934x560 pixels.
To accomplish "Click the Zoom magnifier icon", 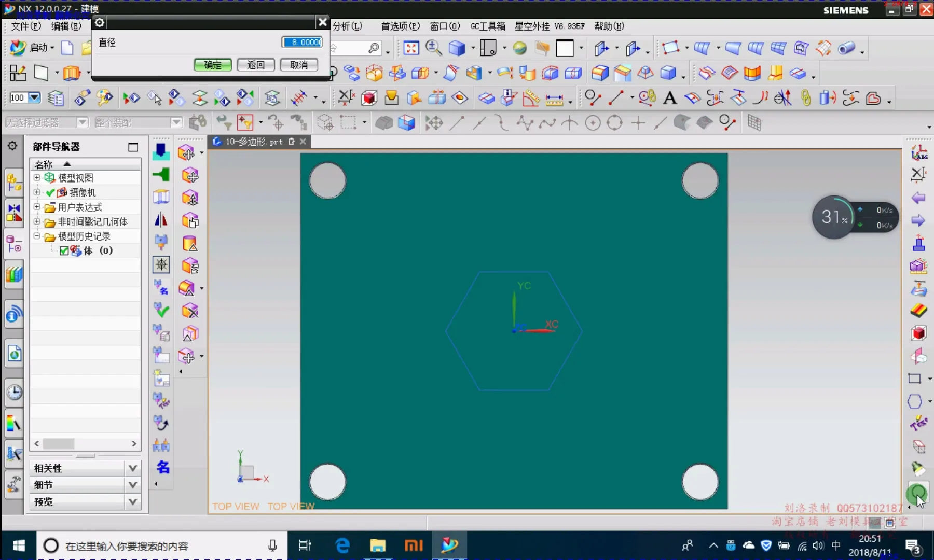I will pos(433,48).
